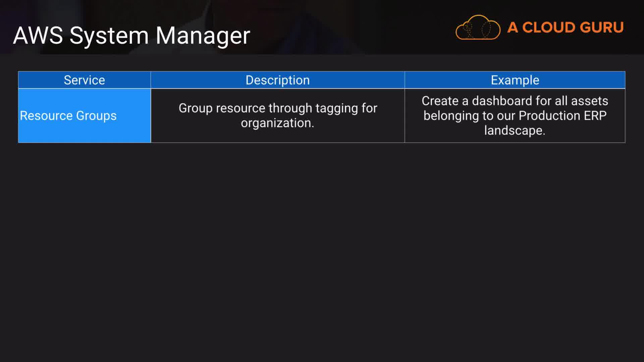This screenshot has height=362, width=644.
Task: Click the word 'belonging' in the example cell
Action: (451, 116)
